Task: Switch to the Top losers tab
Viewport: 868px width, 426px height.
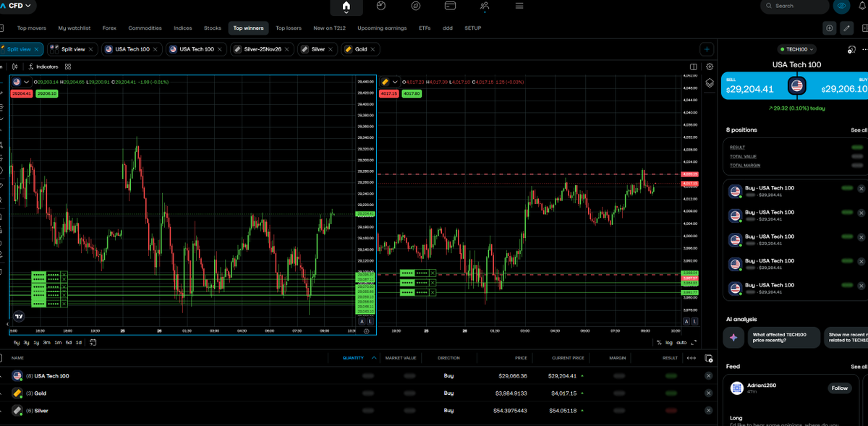Action: pyautogui.click(x=289, y=28)
